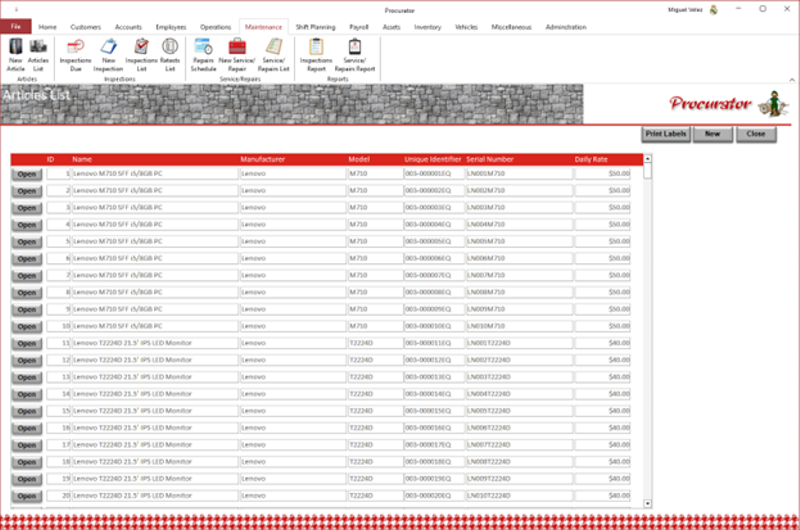800x530 pixels.
Task: Open the Inspections List icon
Action: (142, 52)
